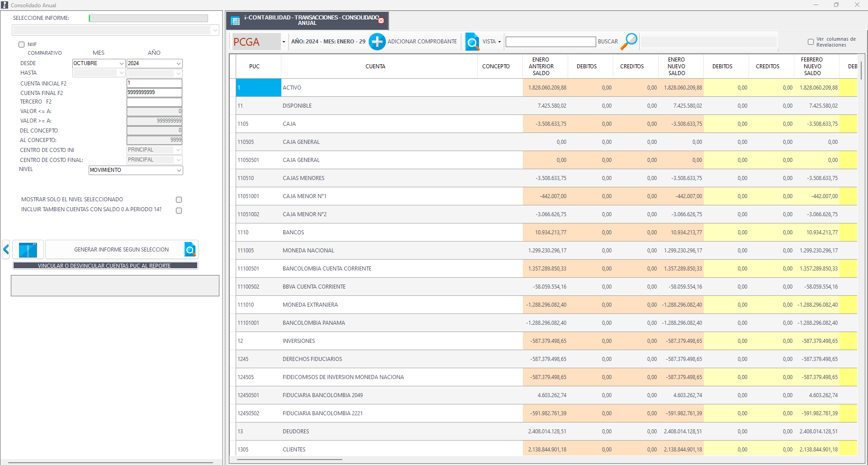Open the Desde year dropdown showing 2024
Viewport: 868px width, 465px height.
[178, 63]
